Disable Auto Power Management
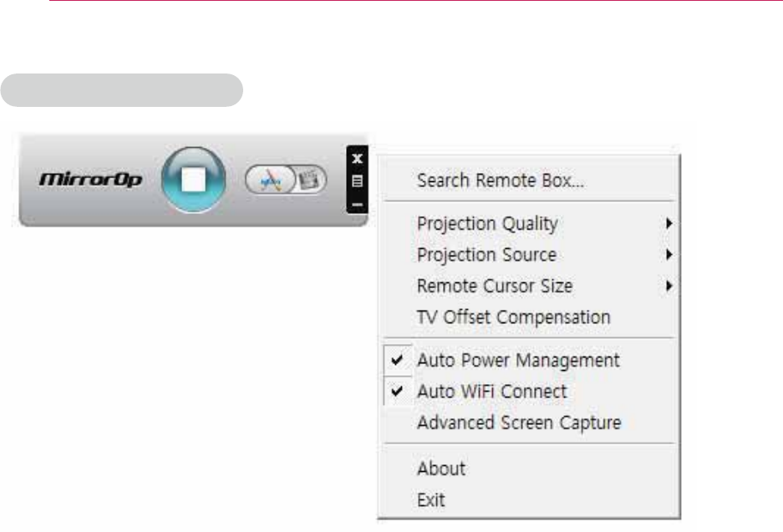Image resolution: width=783 pixels, height=532 pixels. (518, 361)
